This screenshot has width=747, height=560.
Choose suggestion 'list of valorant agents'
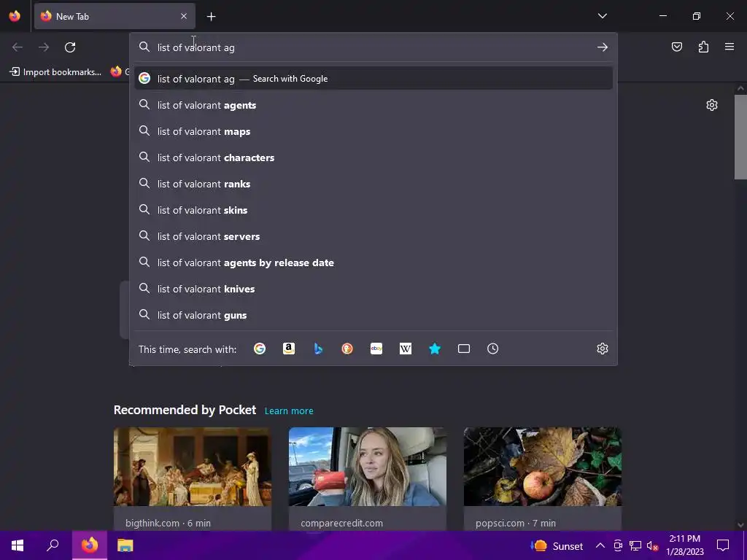tap(373, 105)
